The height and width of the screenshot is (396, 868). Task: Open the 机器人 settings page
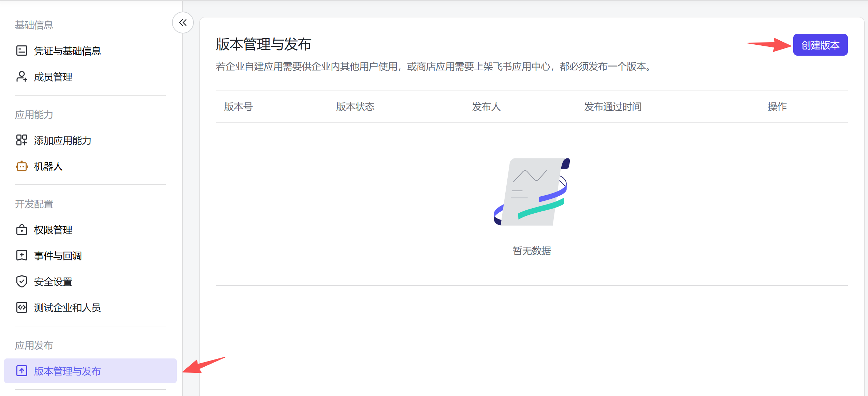click(x=48, y=166)
